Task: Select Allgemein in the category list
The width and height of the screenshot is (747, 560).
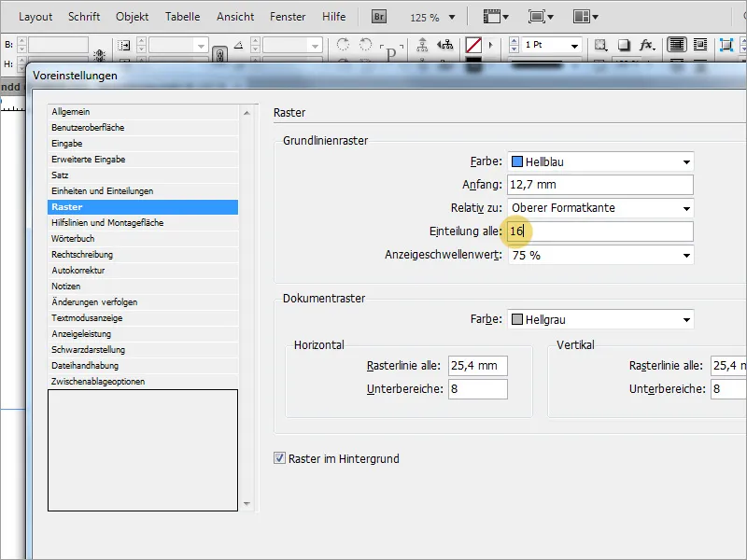Action: coord(143,112)
